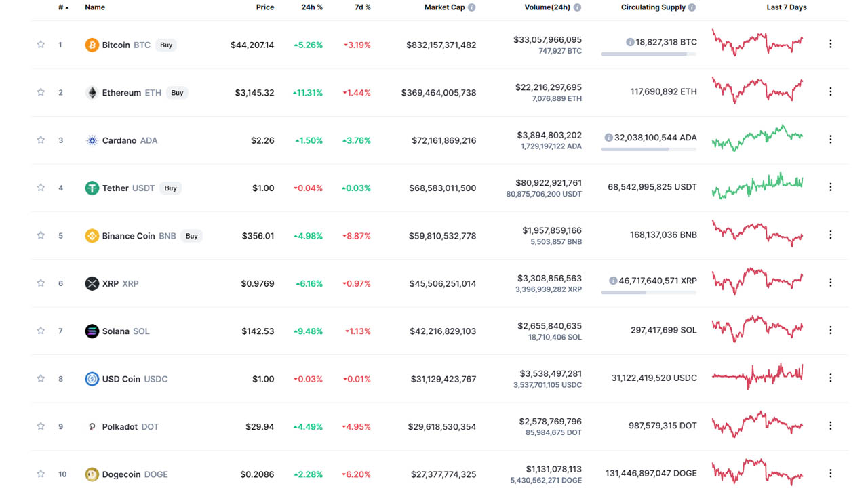The width and height of the screenshot is (868, 488).
Task: Click Bitcoin circulating supply progress bar
Action: [x=648, y=54]
